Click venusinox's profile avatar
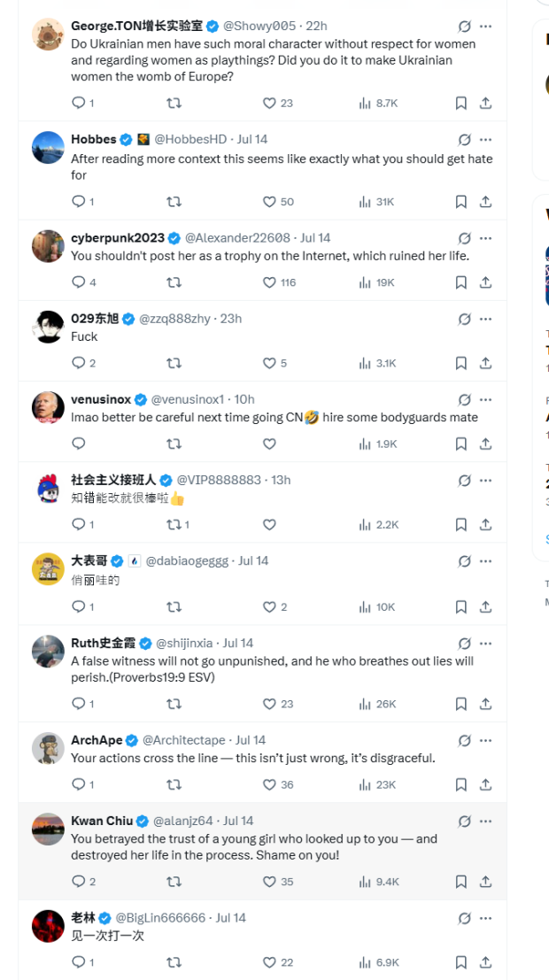Image resolution: width=549 pixels, height=980 pixels. pos(48,407)
